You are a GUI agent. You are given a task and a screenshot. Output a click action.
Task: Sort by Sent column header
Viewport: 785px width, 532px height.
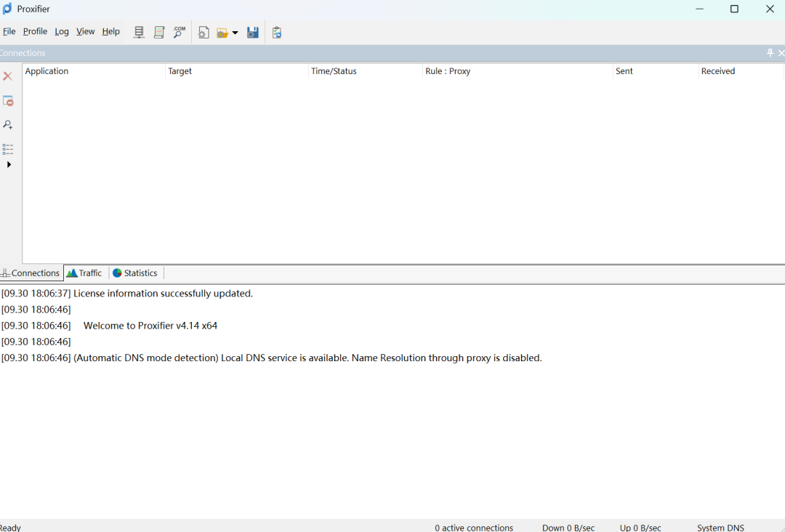pyautogui.click(x=656, y=71)
